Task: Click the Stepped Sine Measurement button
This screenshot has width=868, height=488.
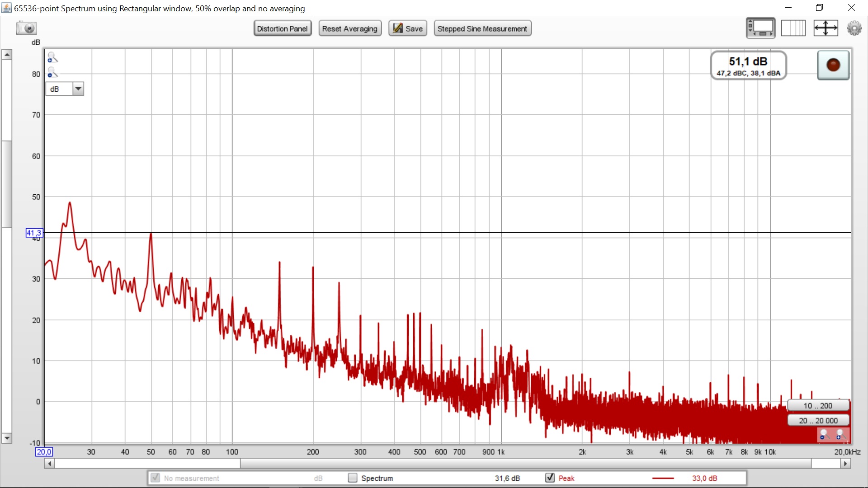Action: pos(482,28)
